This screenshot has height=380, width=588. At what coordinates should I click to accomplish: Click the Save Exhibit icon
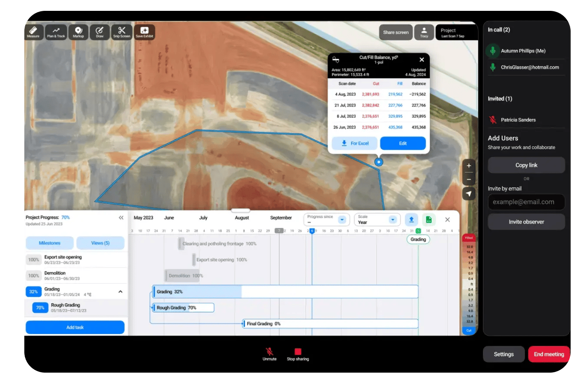point(144,32)
